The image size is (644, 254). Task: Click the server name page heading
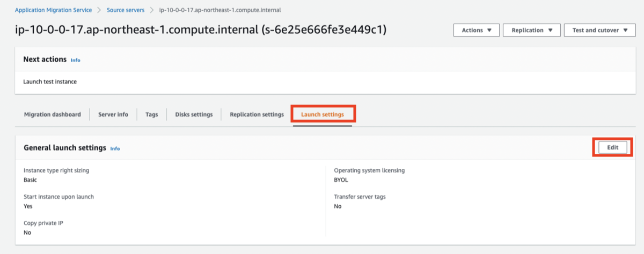coord(201,30)
